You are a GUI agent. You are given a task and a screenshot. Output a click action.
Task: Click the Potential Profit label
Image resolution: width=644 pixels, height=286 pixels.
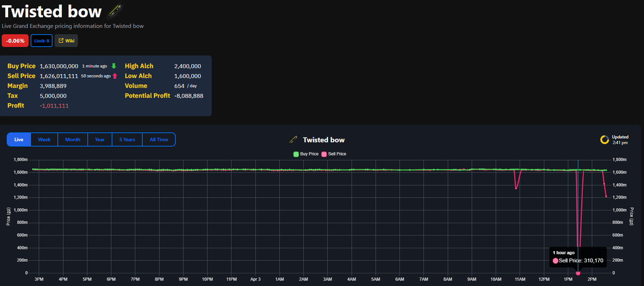[148, 96]
